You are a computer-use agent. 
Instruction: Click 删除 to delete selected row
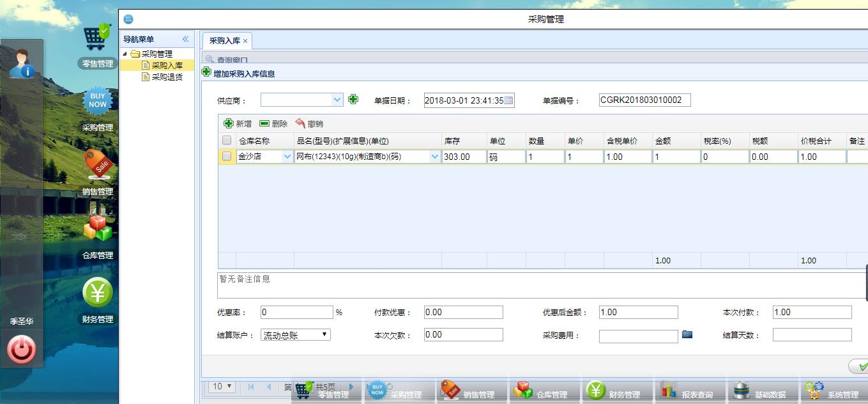click(x=273, y=123)
